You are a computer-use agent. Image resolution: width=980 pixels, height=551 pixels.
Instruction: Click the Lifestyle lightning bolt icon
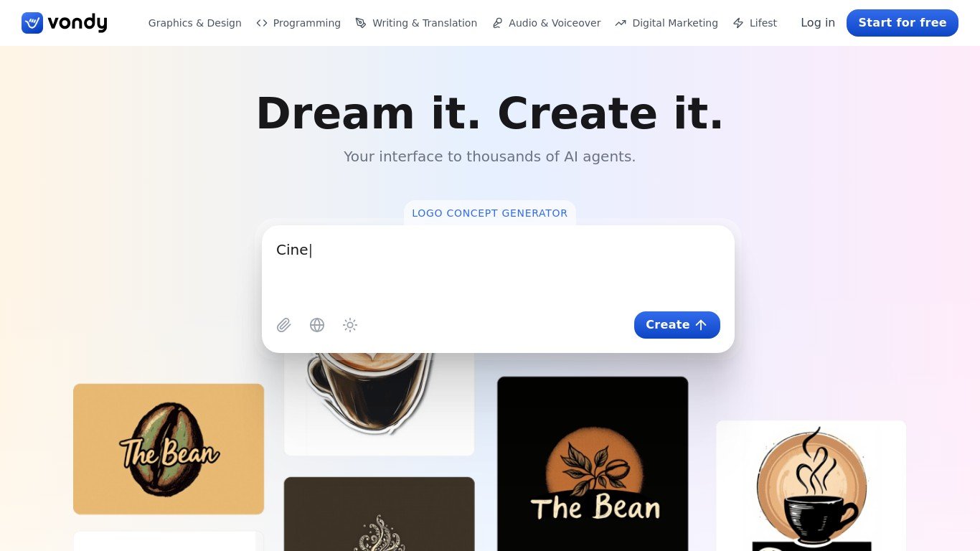coord(738,23)
